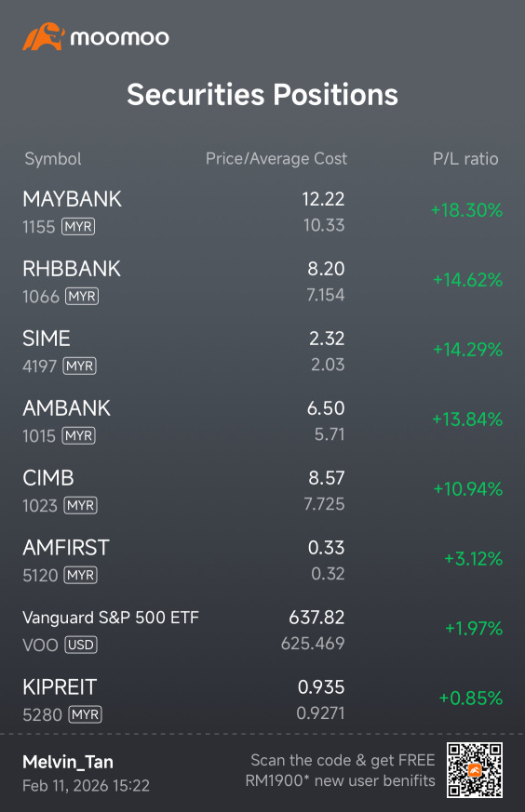This screenshot has width=525, height=812.
Task: Select the Symbol column header
Action: click(53, 158)
